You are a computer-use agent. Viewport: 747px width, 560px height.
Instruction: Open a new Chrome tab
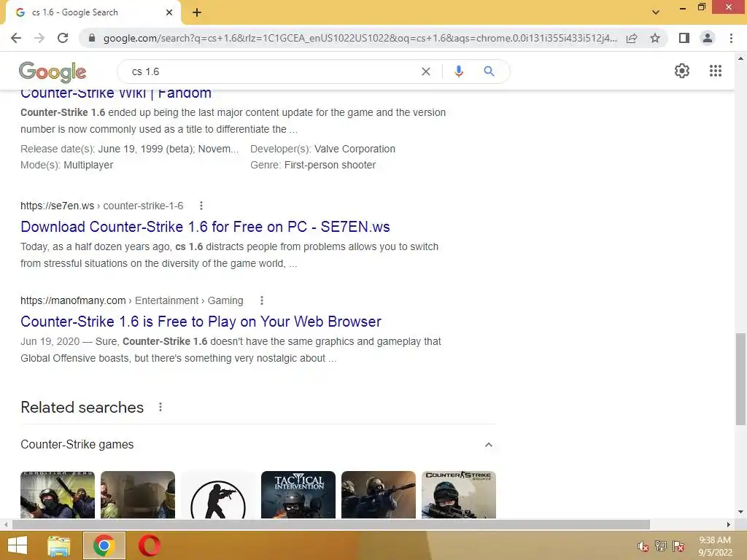197,12
